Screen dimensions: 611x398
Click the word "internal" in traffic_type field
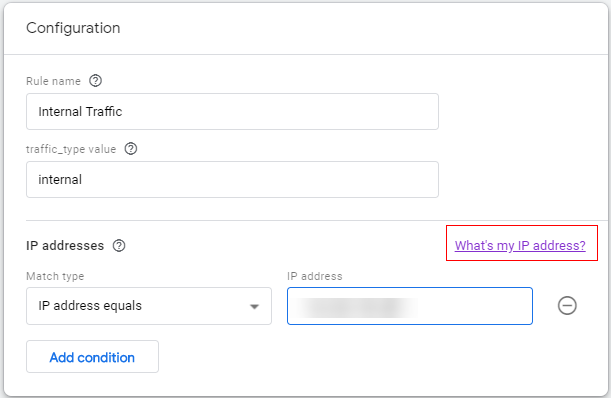(x=60, y=180)
